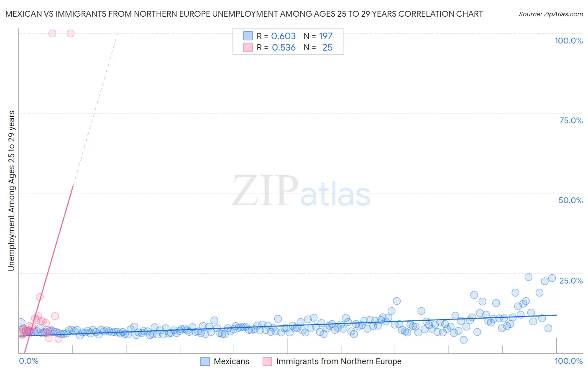The width and height of the screenshot is (588, 373).
Task: Click the chart title text
Action: (x=244, y=14)
